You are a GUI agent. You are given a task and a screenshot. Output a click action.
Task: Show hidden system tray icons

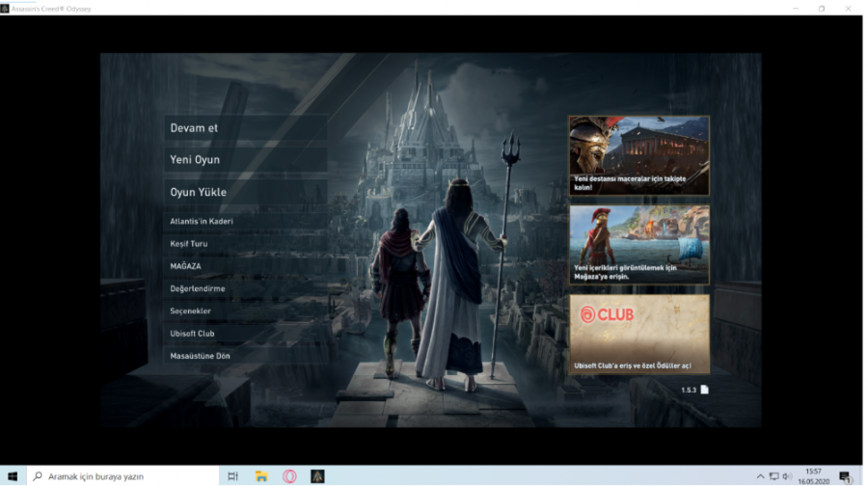[x=760, y=476]
